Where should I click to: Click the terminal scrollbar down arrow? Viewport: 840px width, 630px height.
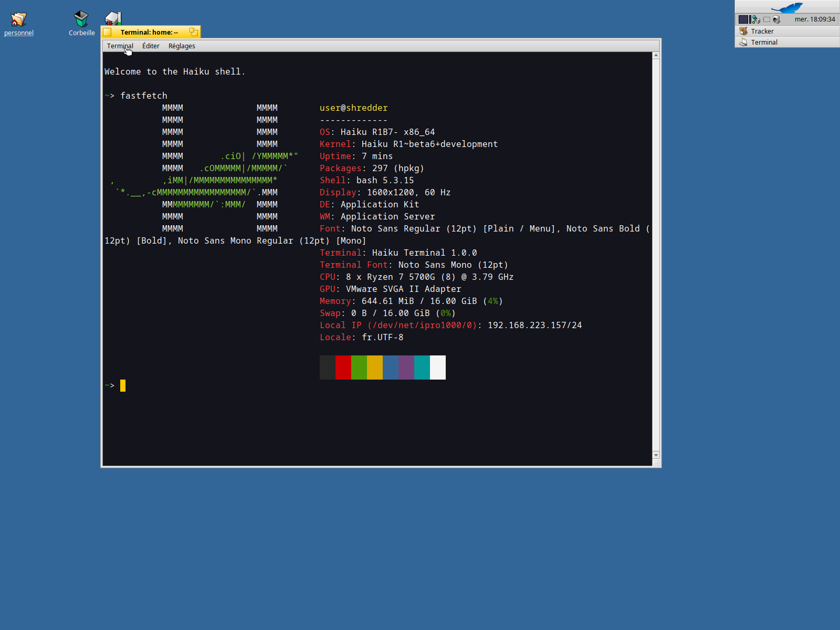656,455
